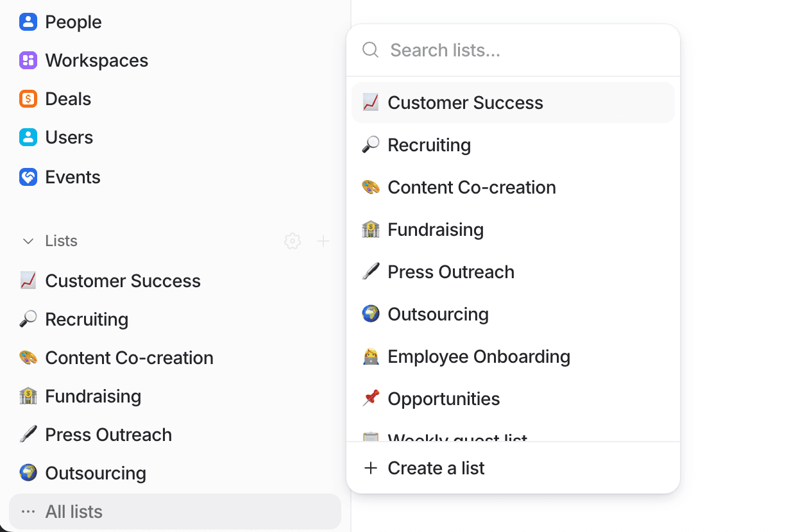
Task: Open the Opportunities list
Action: click(443, 398)
